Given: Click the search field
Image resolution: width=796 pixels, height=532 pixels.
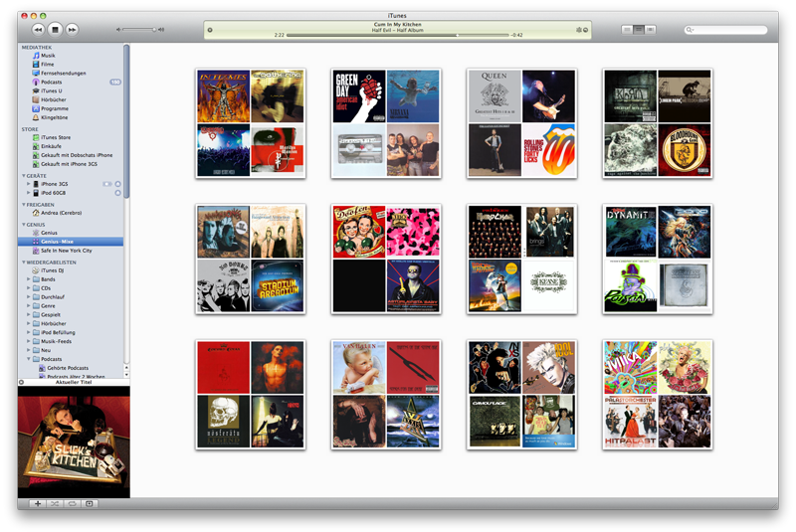Looking at the screenshot, I should tap(726, 30).
